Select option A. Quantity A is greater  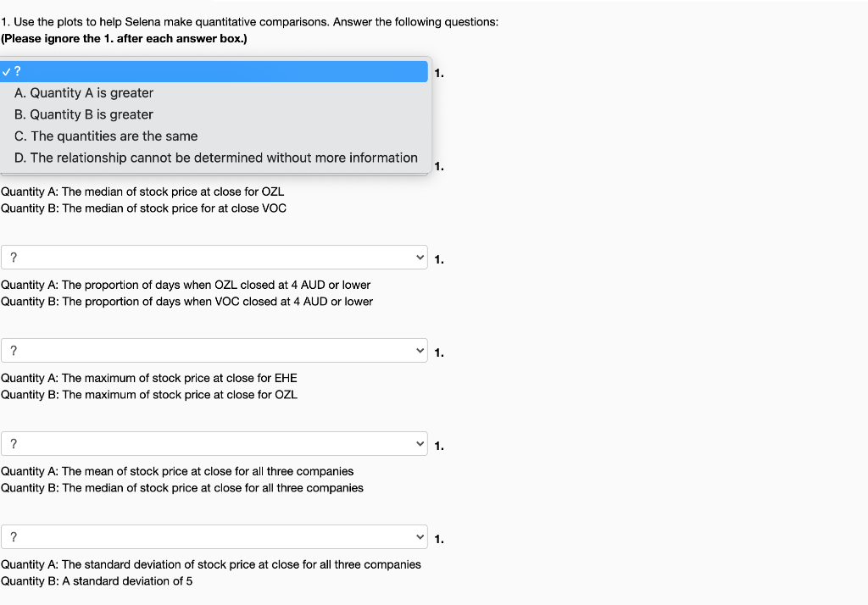pyautogui.click(x=84, y=93)
